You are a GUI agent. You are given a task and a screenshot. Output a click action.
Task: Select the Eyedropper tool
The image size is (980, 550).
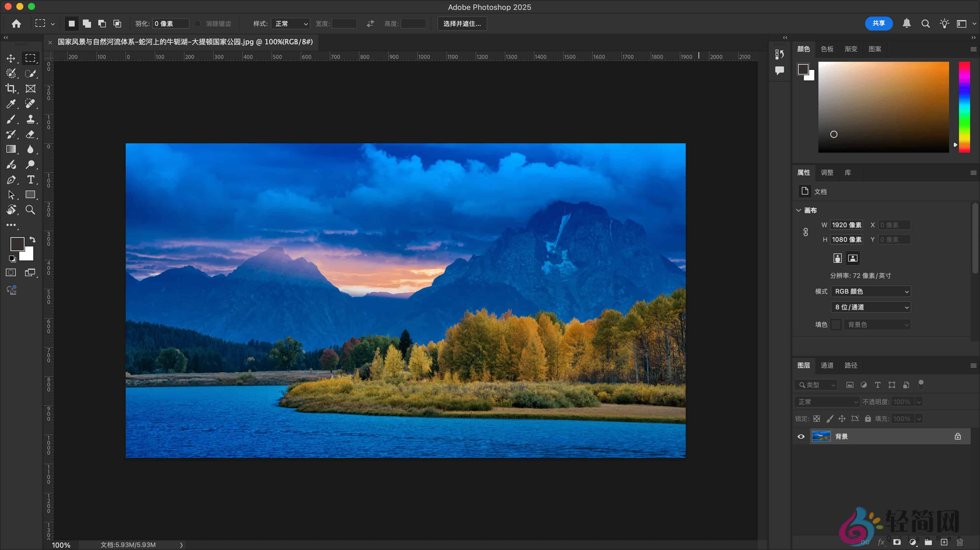point(11,103)
